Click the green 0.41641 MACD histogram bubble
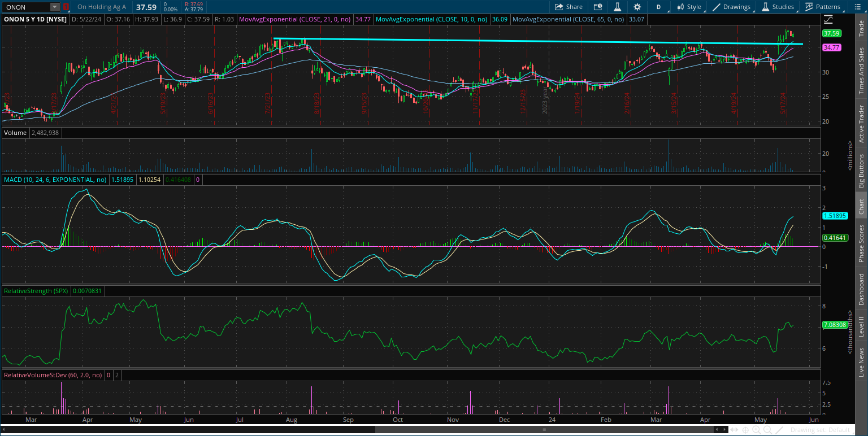 click(x=834, y=238)
